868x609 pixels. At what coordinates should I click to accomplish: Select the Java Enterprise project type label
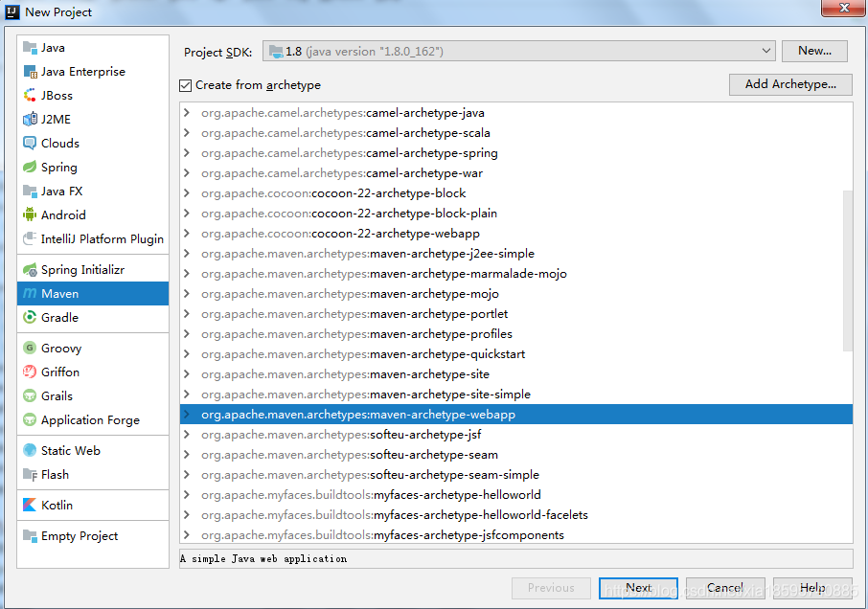click(83, 72)
